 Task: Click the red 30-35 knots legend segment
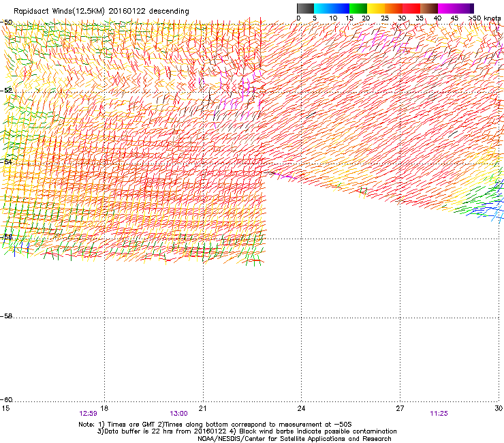tap(411, 8)
